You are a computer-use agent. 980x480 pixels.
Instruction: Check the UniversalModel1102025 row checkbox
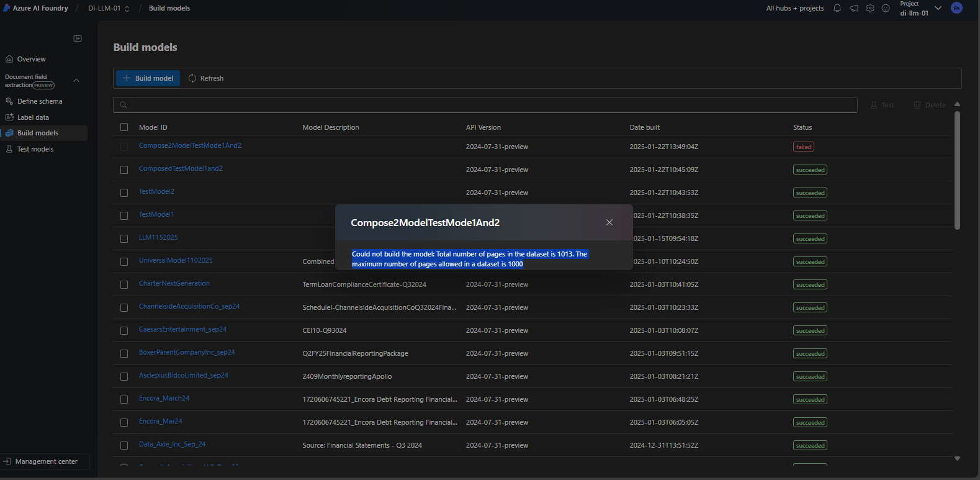point(124,261)
